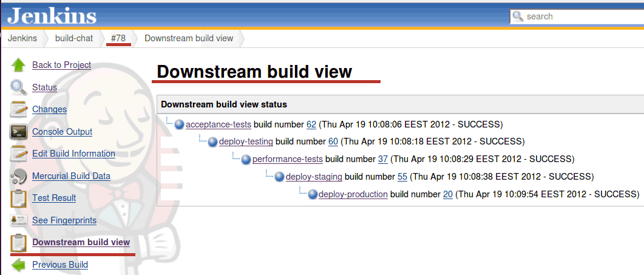Click blue status ball beside deploy-staging
The image size is (644, 275).
click(x=279, y=177)
